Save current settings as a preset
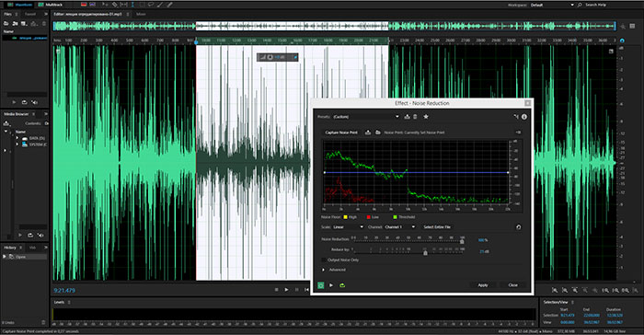The width and height of the screenshot is (644, 335). 407,117
